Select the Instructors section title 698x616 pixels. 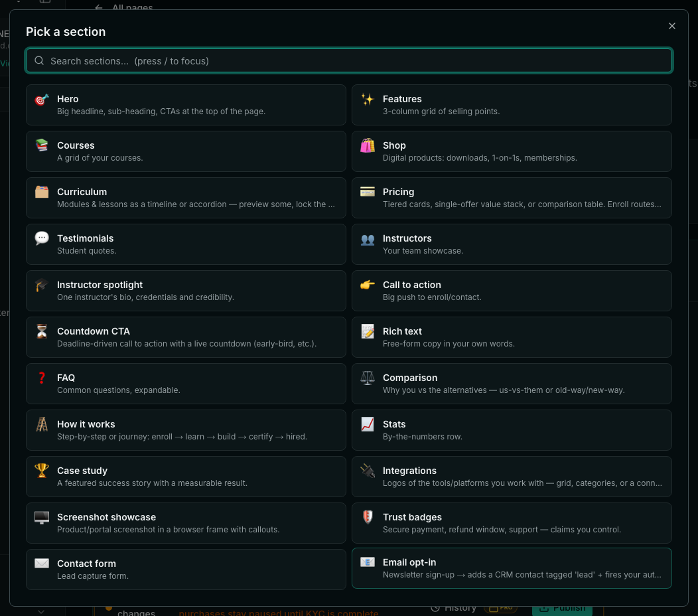(x=407, y=238)
